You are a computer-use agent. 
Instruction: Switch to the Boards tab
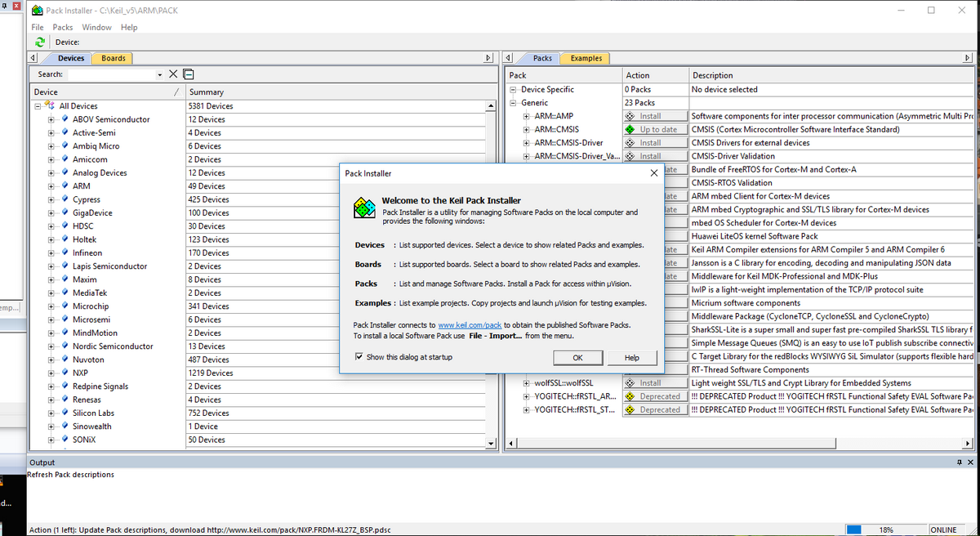click(x=113, y=58)
